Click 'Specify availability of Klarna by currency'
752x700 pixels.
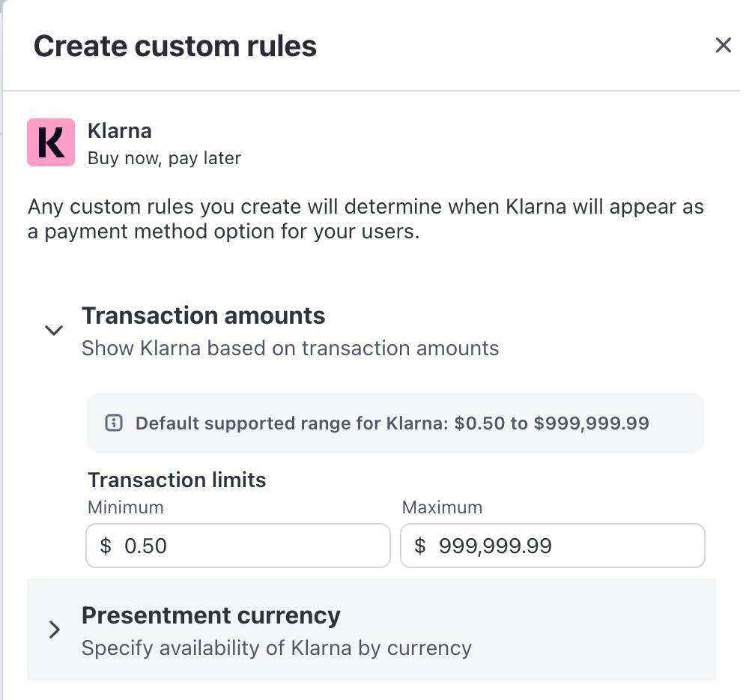(x=276, y=648)
